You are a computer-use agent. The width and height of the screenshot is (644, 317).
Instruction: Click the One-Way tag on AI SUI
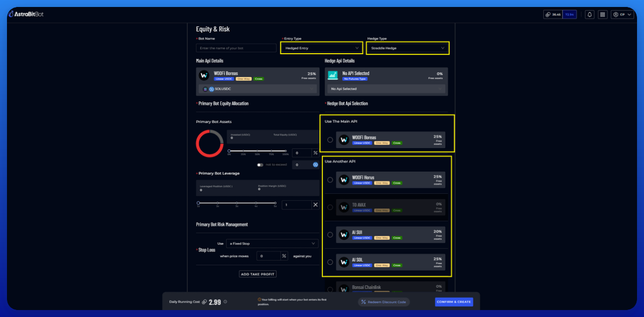382,238
